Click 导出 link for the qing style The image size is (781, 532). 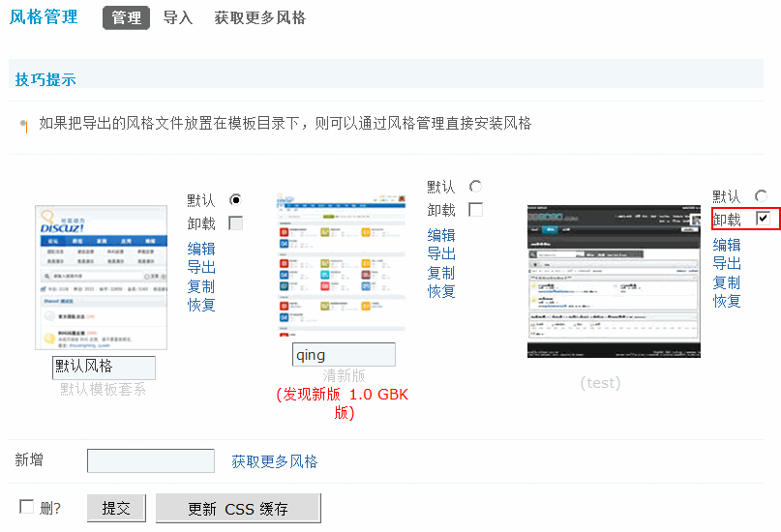[x=441, y=253]
